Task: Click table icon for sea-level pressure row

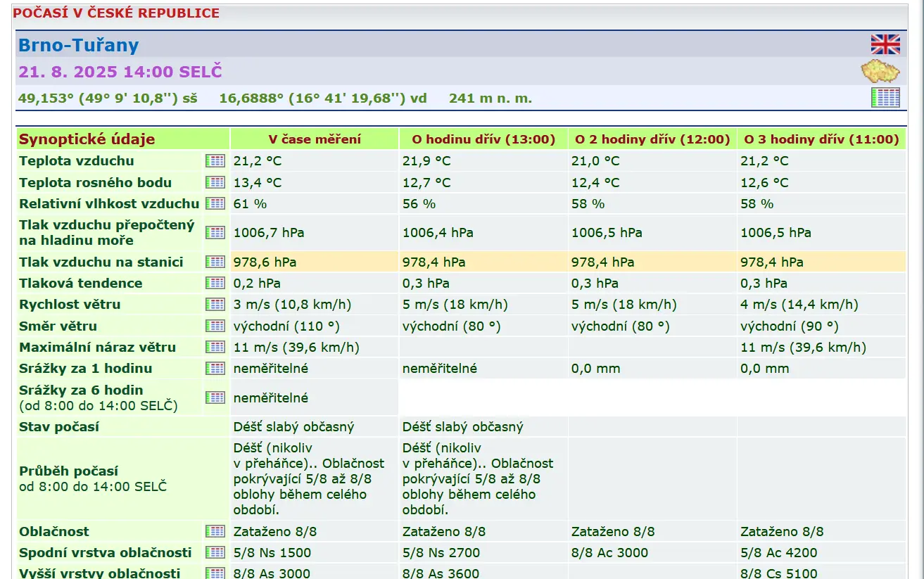Action: pos(215,232)
